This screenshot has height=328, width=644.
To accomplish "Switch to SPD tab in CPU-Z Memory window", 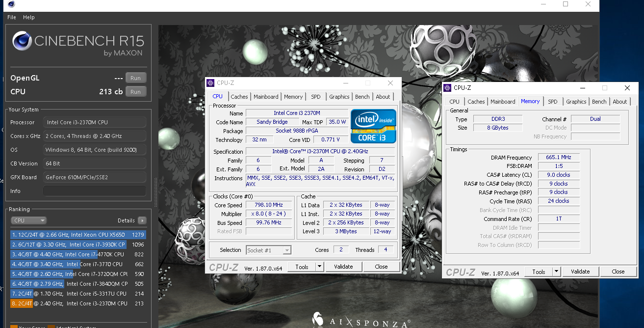I will tap(553, 102).
